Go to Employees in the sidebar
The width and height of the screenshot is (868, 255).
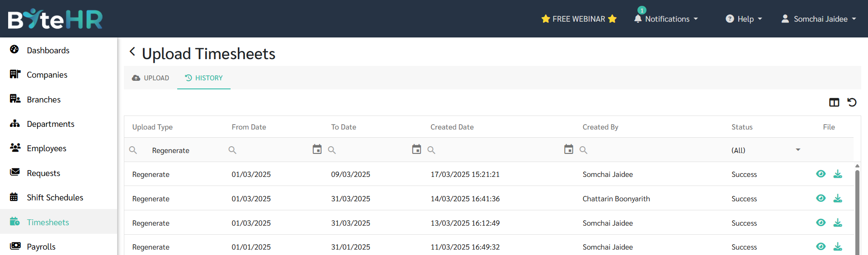(47, 148)
